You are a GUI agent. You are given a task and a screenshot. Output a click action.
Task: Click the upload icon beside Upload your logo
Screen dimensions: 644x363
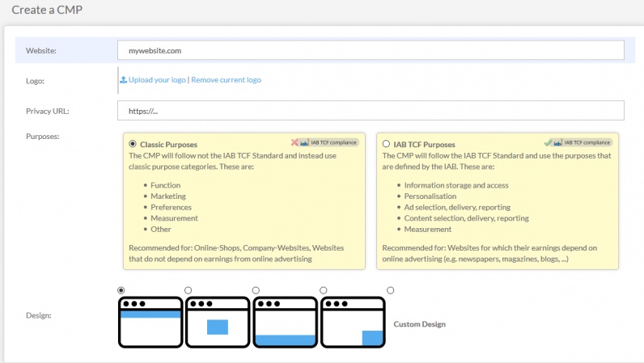click(123, 80)
